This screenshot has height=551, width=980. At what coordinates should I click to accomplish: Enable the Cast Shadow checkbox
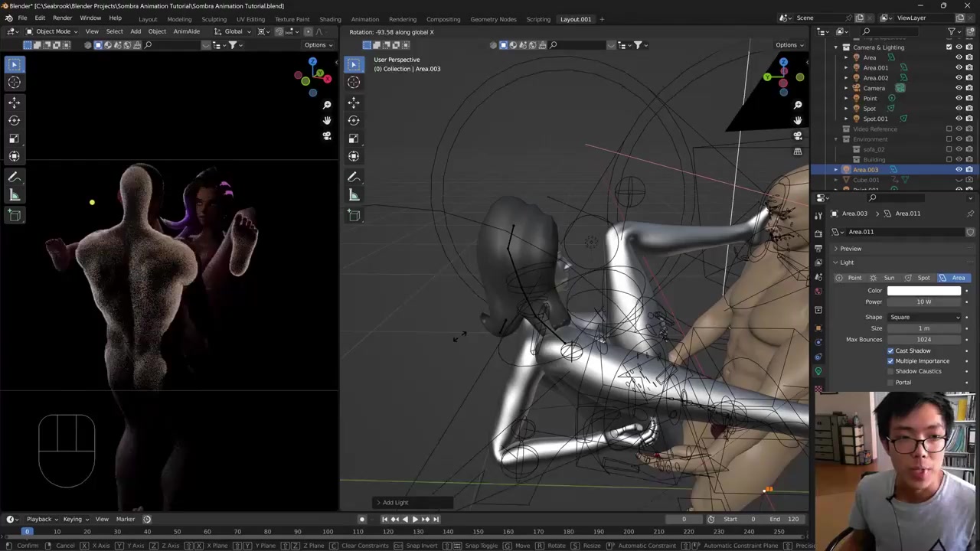[x=890, y=350]
